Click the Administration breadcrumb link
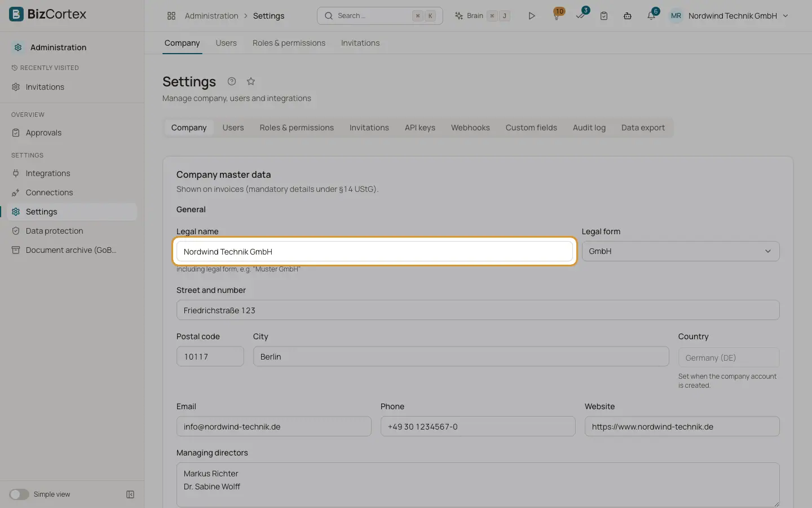Viewport: 812px width, 508px height. [x=211, y=16]
